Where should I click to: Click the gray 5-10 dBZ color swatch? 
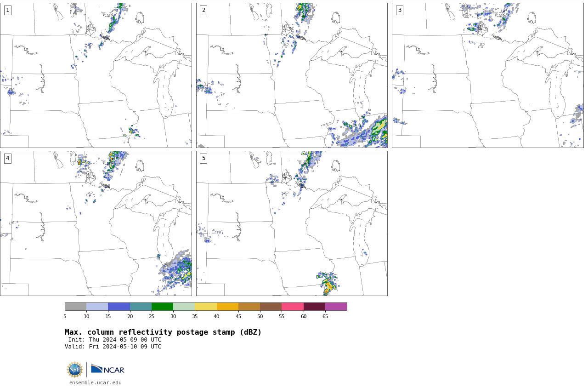pos(75,307)
